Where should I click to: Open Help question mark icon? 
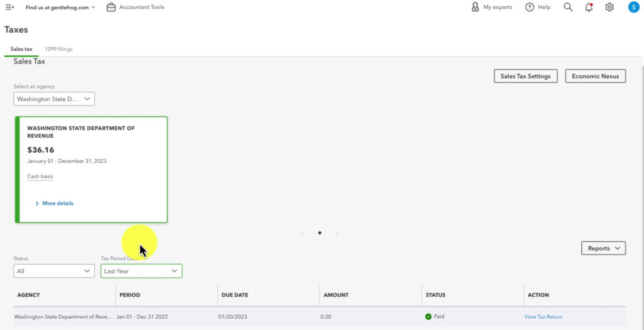click(x=530, y=8)
